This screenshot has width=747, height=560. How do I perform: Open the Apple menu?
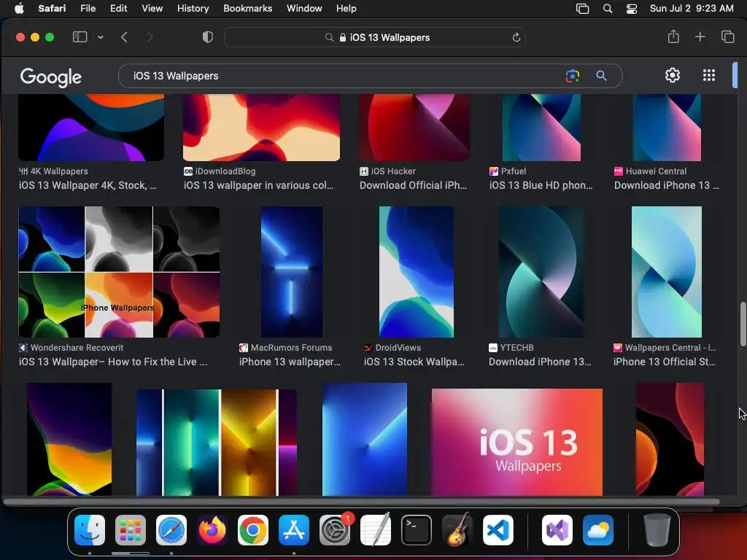pyautogui.click(x=19, y=9)
